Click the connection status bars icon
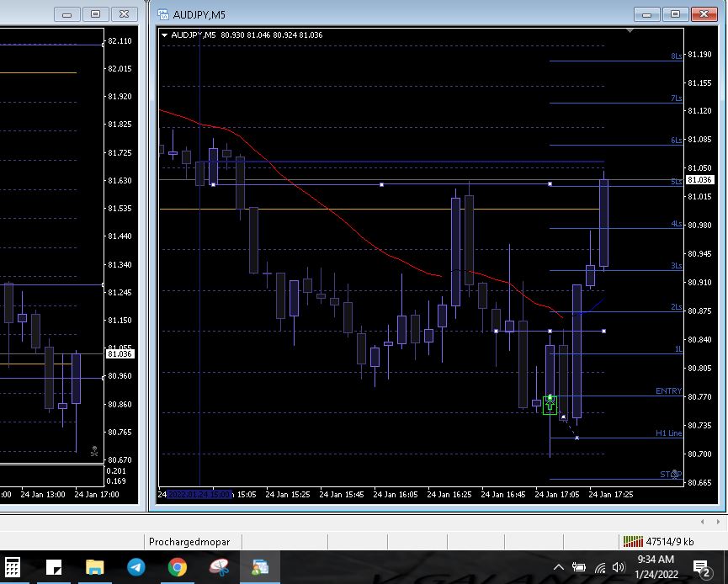Viewport: 728px width, 584px height. tap(633, 541)
